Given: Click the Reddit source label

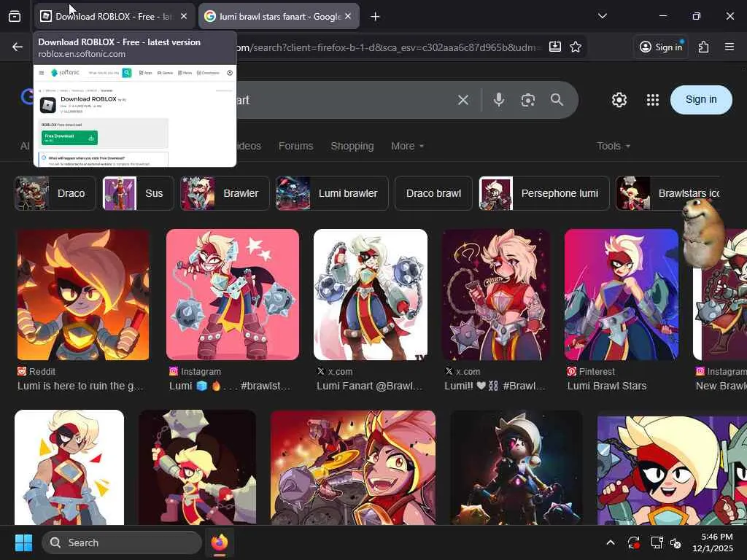Looking at the screenshot, I should click(36, 371).
